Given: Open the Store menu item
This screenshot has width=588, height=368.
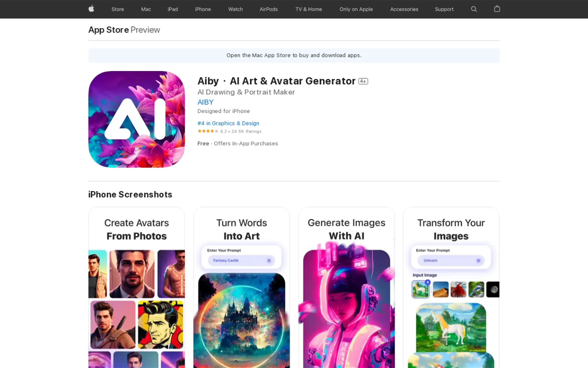Looking at the screenshot, I should pos(118,9).
